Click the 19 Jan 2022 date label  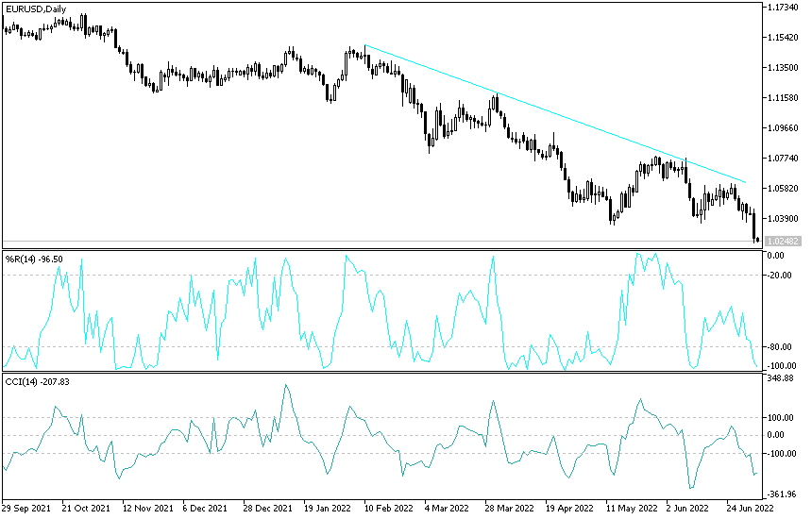(x=328, y=508)
